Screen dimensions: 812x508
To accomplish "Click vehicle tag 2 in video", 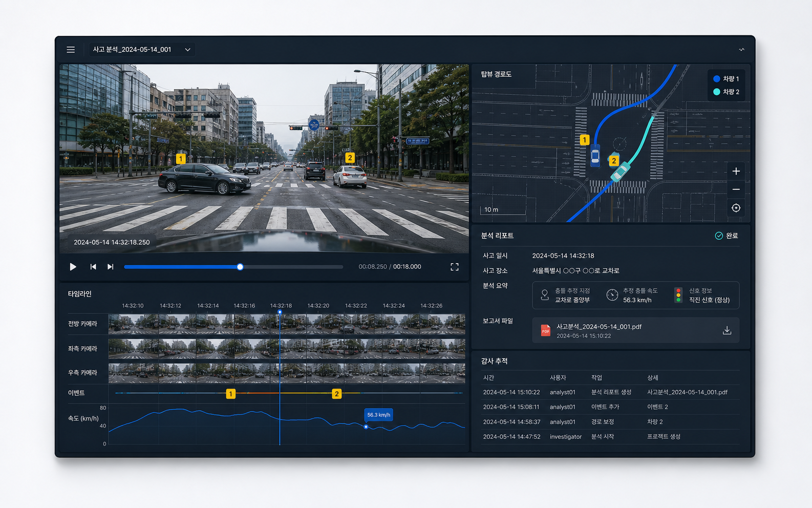I will pos(350,158).
